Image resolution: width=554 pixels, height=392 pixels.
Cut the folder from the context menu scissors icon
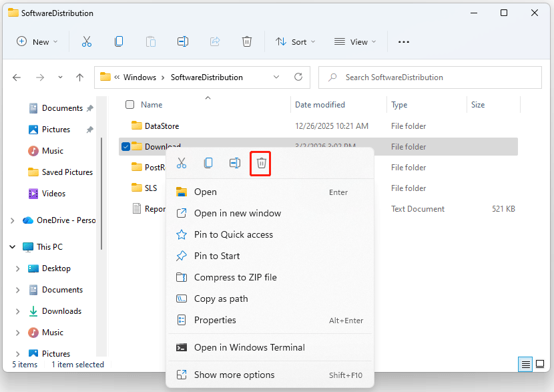point(182,163)
